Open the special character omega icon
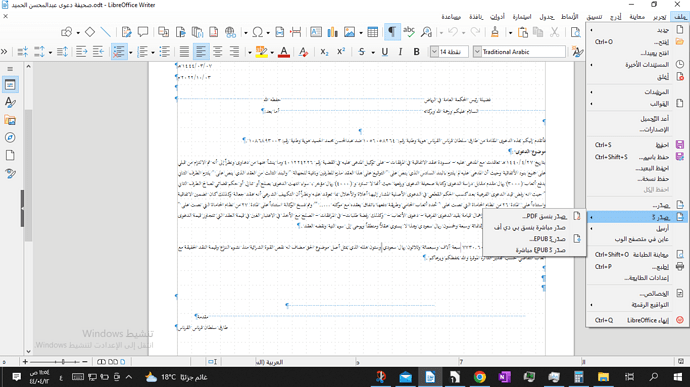The width and height of the screenshot is (690, 387). [257, 32]
